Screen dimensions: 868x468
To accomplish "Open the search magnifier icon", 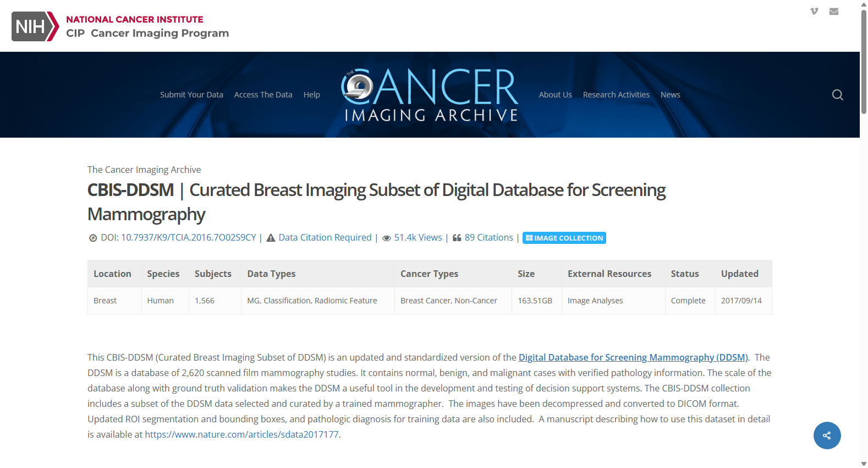I will pos(837,95).
